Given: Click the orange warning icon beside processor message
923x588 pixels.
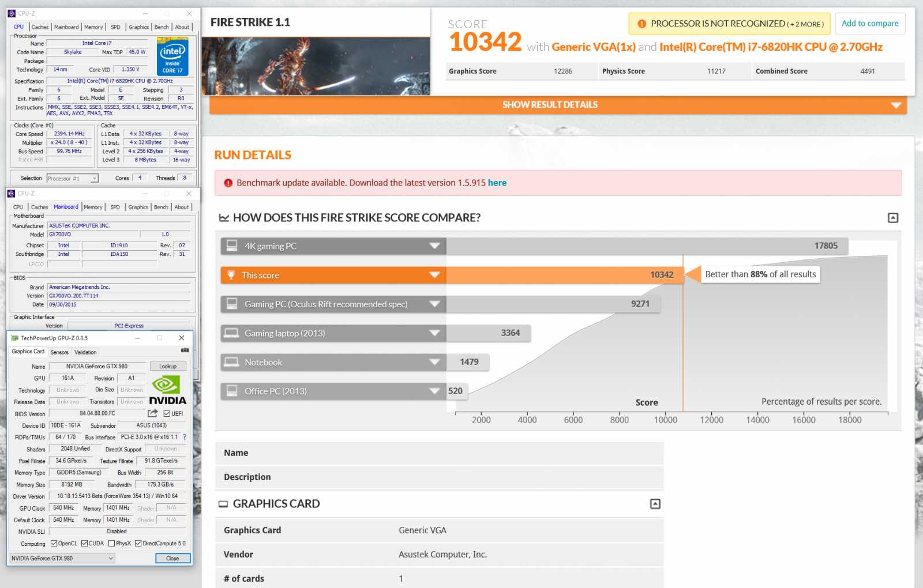Looking at the screenshot, I should 641,24.
